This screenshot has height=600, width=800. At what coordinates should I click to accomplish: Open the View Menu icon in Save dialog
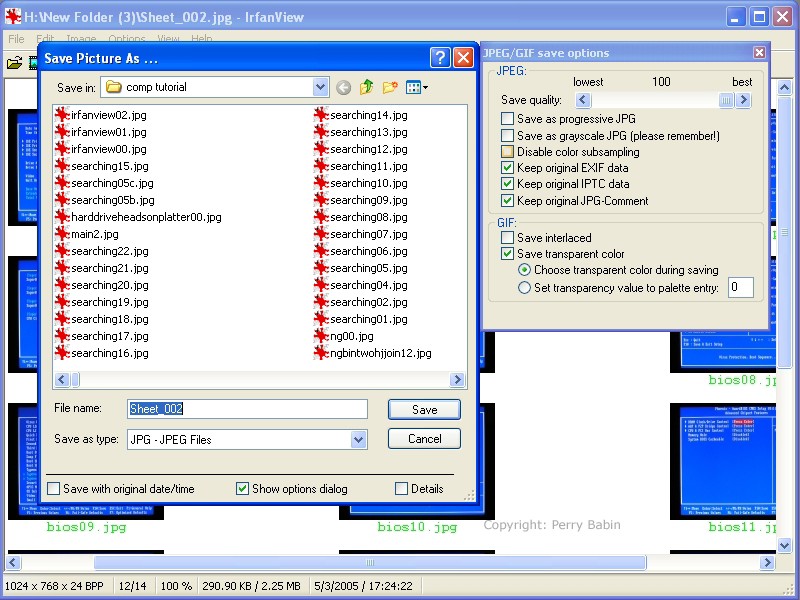click(416, 88)
